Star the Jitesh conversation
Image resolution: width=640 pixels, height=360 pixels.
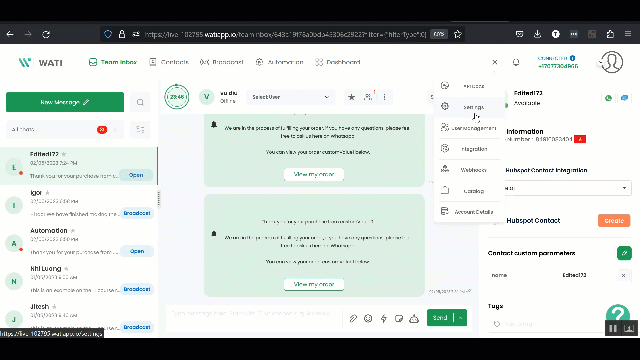tap(54, 307)
